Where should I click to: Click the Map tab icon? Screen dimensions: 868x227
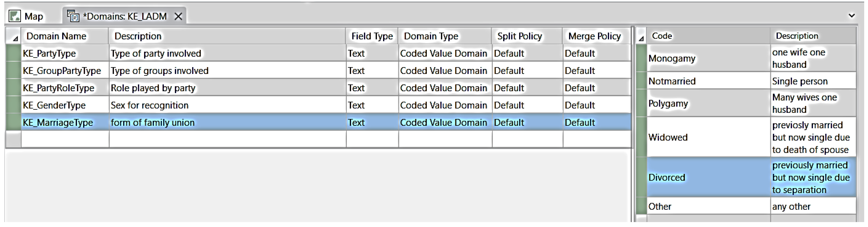pyautogui.click(x=15, y=16)
